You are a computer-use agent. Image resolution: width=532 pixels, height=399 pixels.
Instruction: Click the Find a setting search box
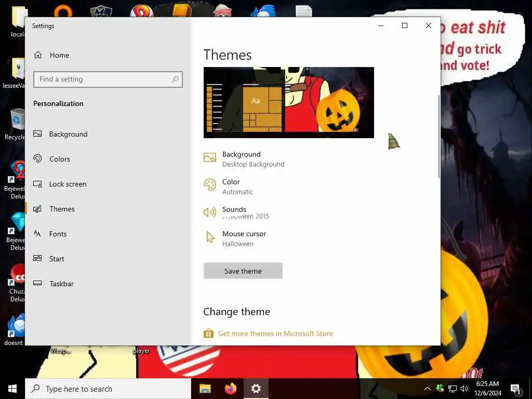[x=108, y=79]
